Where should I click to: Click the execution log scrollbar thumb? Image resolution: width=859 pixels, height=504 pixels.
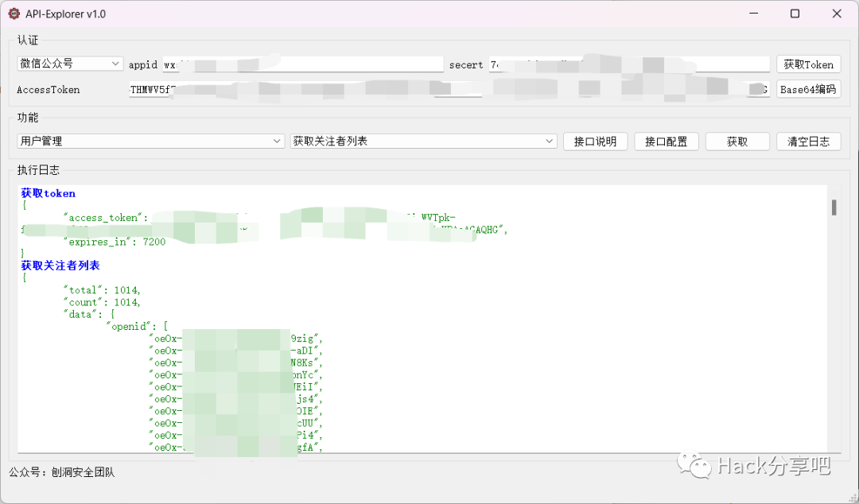tap(834, 207)
